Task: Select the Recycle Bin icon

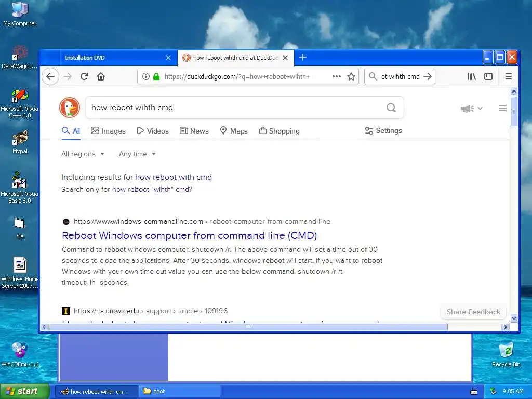Action: point(506,355)
